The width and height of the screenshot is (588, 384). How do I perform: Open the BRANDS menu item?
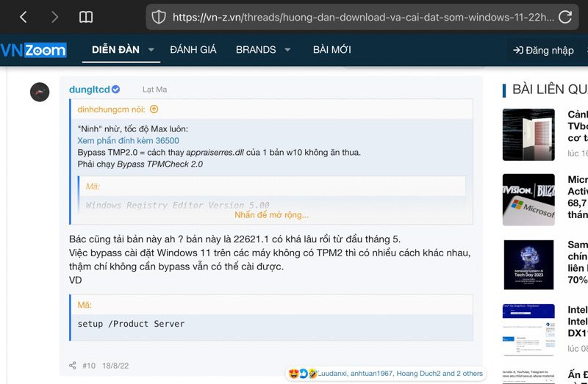(x=256, y=49)
